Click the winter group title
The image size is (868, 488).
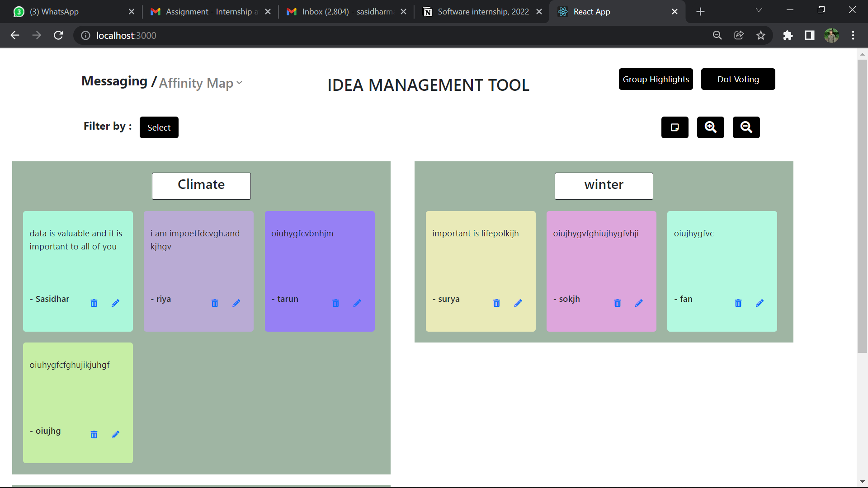click(x=604, y=186)
